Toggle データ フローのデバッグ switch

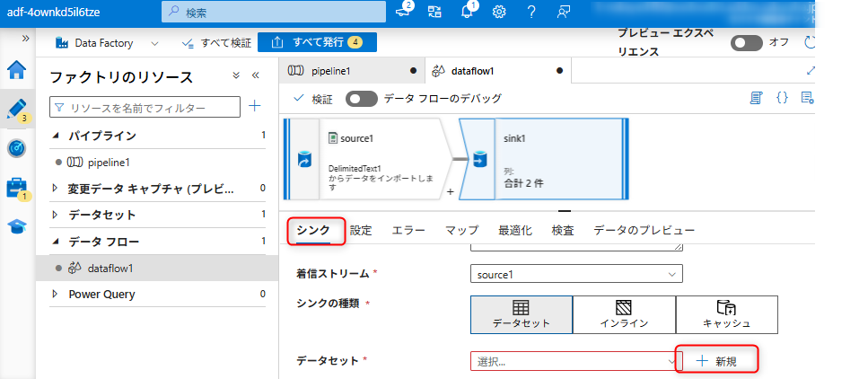click(362, 99)
